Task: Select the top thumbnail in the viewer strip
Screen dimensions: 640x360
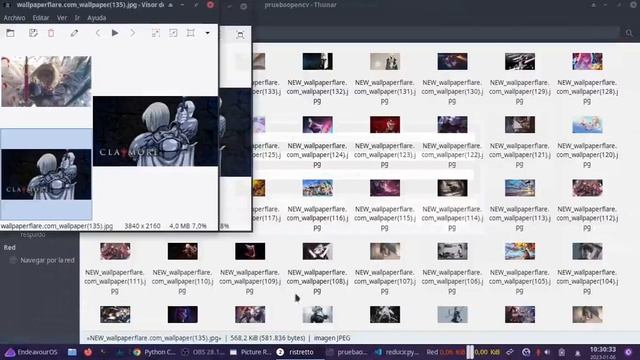Action: pyautogui.click(x=46, y=82)
